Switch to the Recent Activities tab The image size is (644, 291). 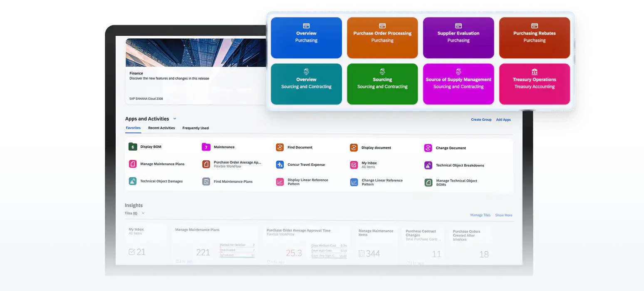pos(161,128)
